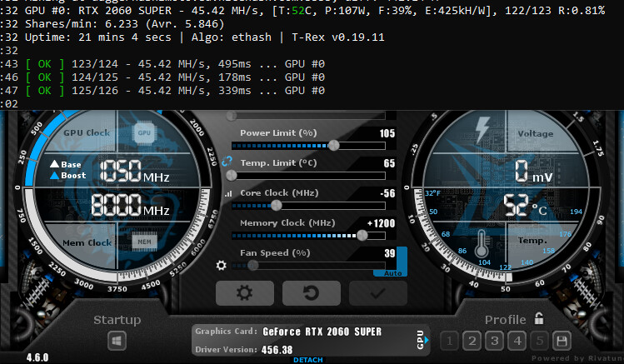
Task: Click the Core Clock slider handle
Action: pyautogui.click(x=277, y=205)
